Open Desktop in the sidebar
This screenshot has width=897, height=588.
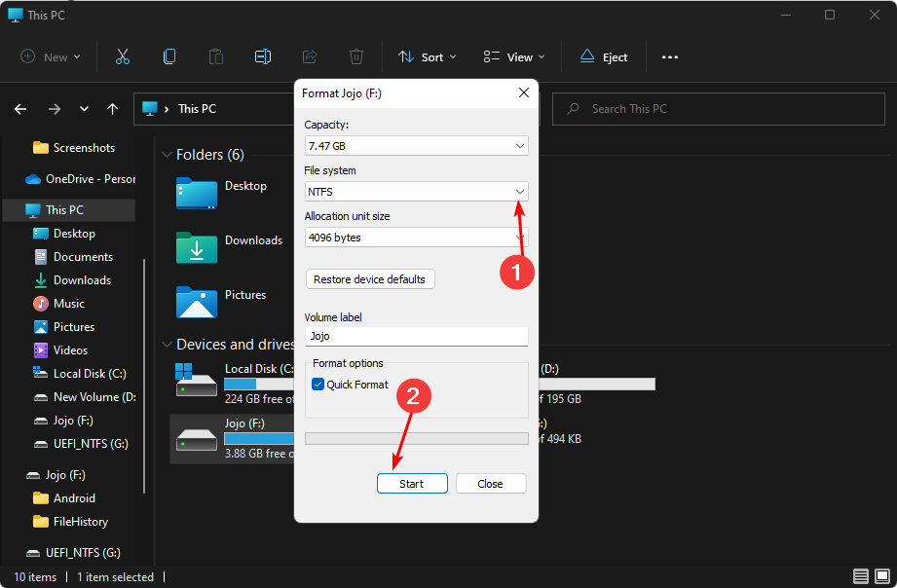point(64,234)
